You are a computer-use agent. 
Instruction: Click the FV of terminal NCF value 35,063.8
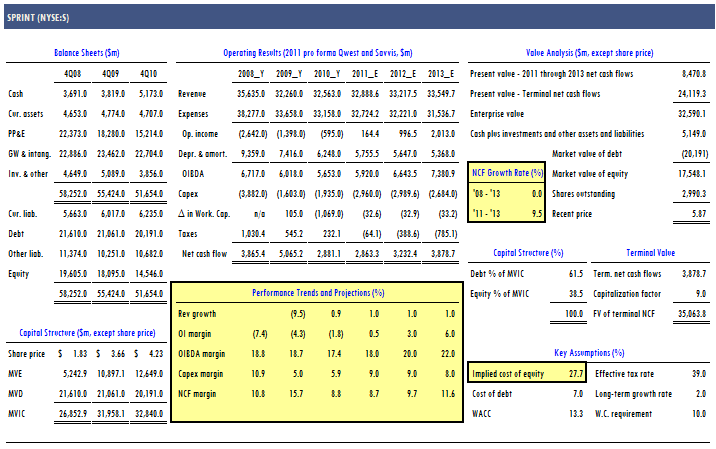click(x=690, y=313)
